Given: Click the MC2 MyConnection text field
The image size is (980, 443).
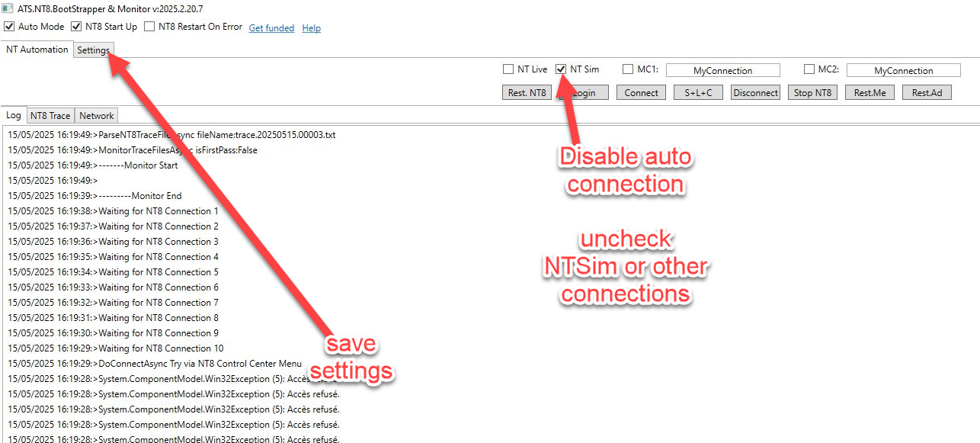Looking at the screenshot, I should [904, 70].
